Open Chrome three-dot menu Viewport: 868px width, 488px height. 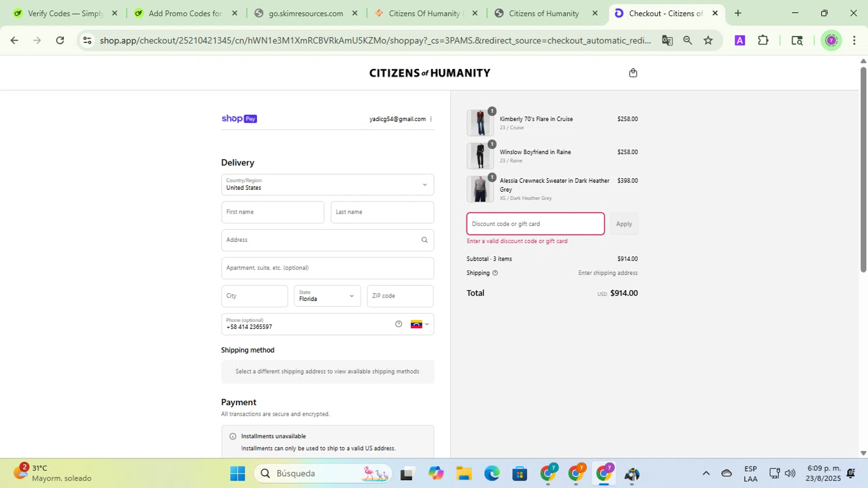coord(854,41)
